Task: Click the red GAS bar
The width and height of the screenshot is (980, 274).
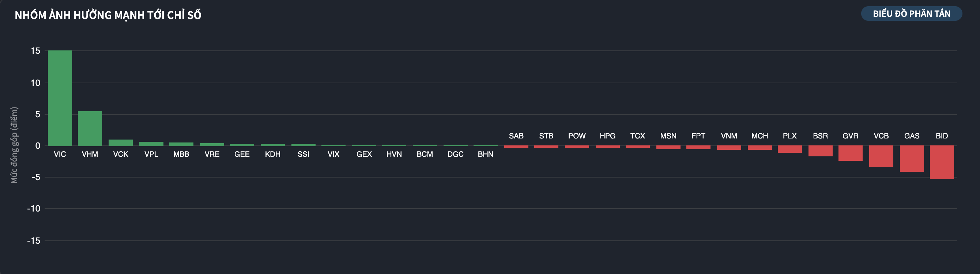Action: (912, 159)
